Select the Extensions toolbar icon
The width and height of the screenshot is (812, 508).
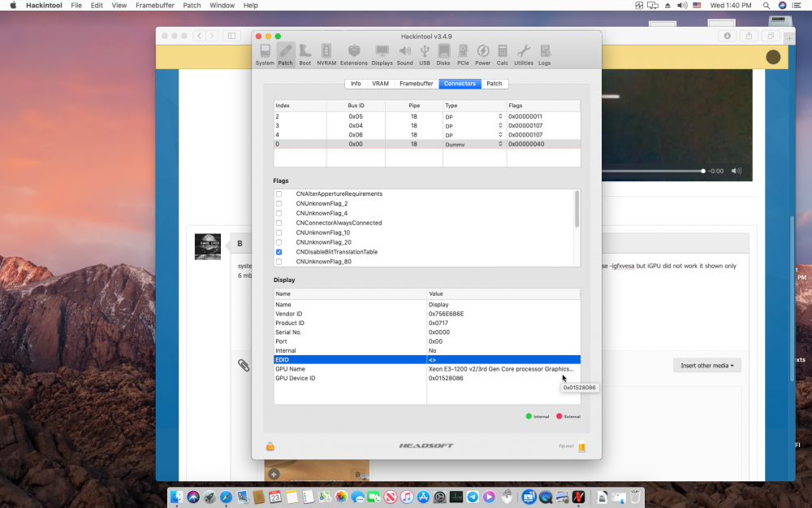click(x=354, y=55)
